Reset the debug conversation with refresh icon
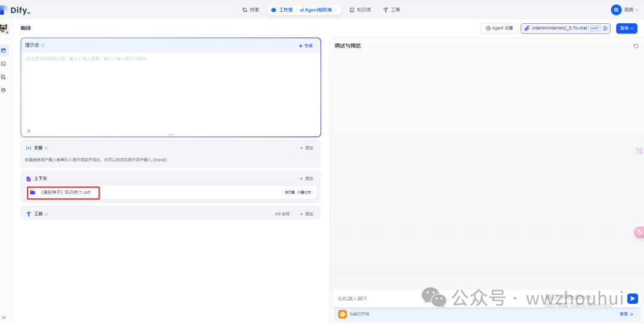Viewport: 644px width, 324px height. point(636,46)
